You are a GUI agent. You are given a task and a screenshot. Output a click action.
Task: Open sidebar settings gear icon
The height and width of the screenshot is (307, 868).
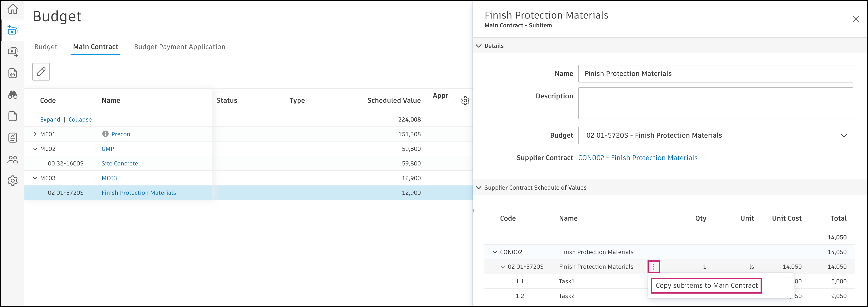(x=12, y=180)
